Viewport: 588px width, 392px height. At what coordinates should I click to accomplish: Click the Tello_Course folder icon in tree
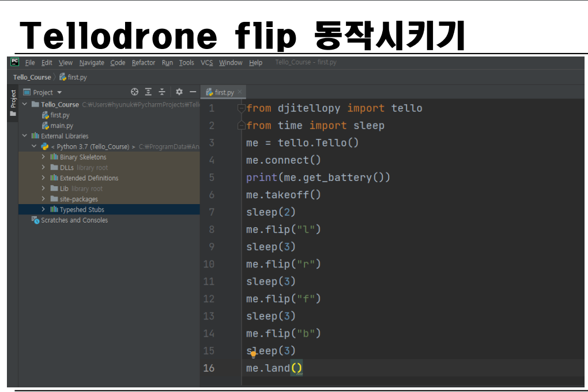point(35,104)
